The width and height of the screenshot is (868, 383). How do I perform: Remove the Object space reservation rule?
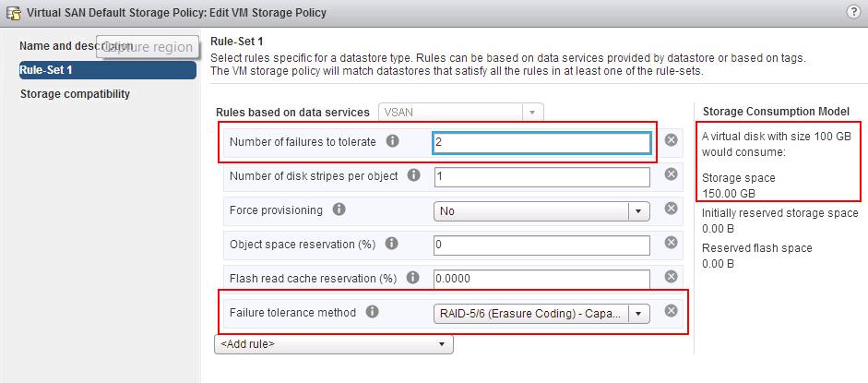pyautogui.click(x=672, y=244)
